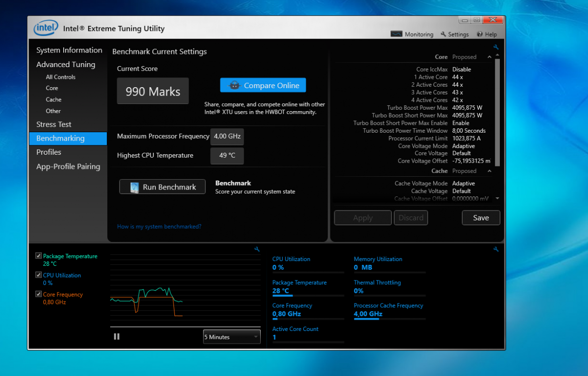This screenshot has width=588, height=376.
Task: Toggle CPU Utilization checkbox
Action: 38,275
